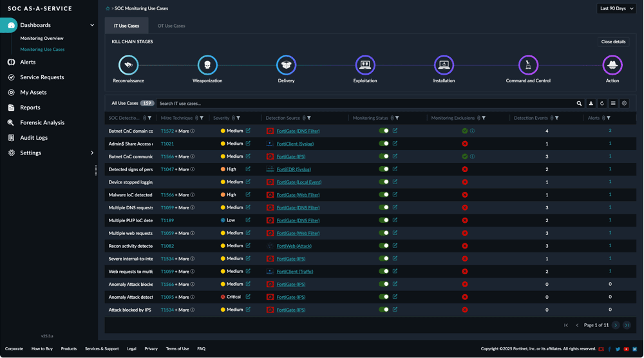Click the Search IT use cases field
This screenshot has width=644, height=358.
(366, 104)
